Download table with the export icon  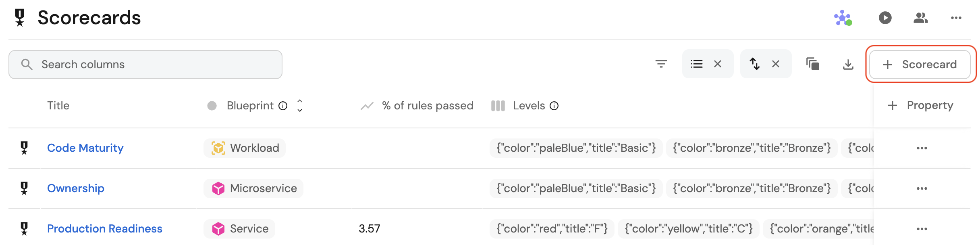(848, 64)
